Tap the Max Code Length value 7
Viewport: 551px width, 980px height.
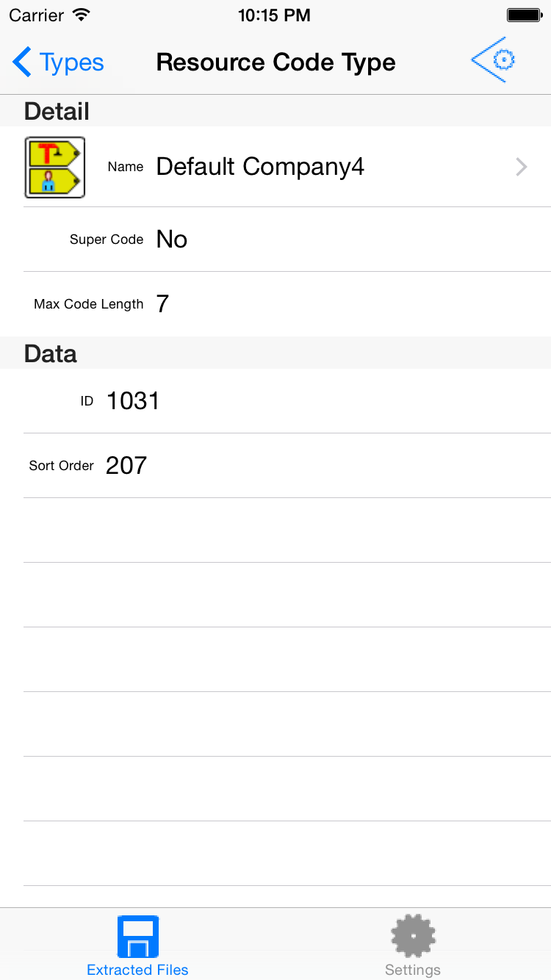(x=162, y=304)
